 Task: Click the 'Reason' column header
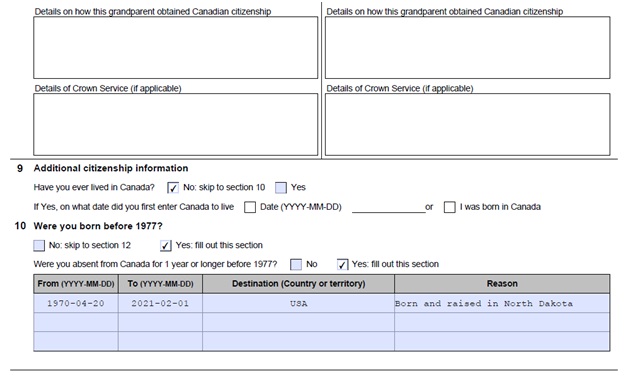tap(502, 284)
